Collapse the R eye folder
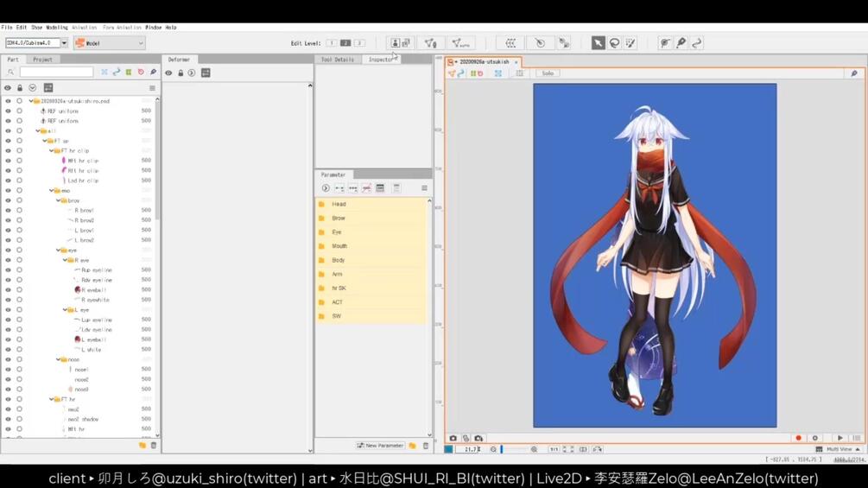 point(65,260)
